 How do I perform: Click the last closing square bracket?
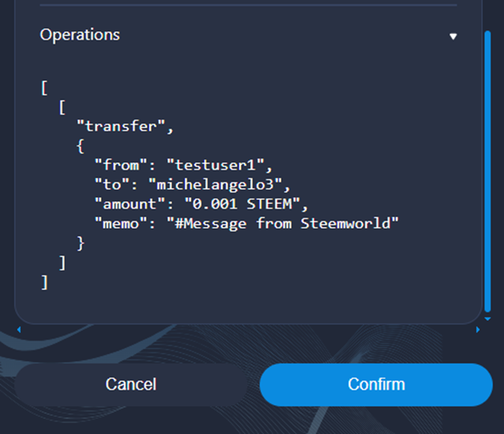[44, 283]
